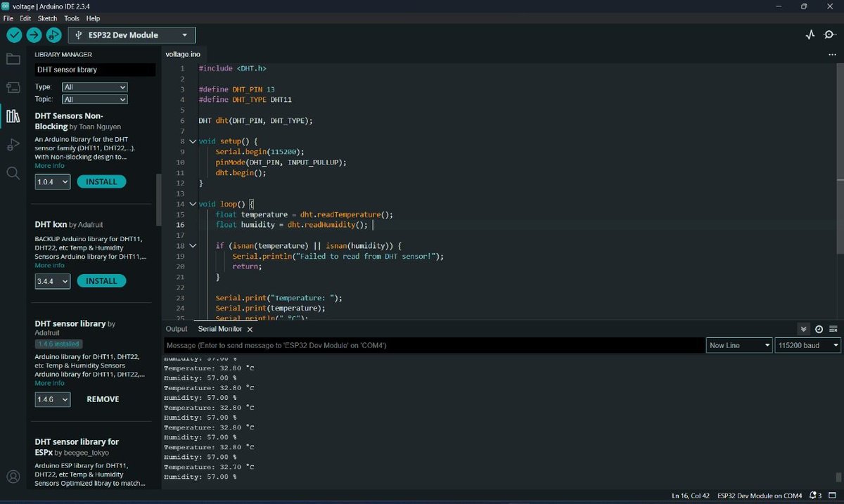The height and width of the screenshot is (504, 844).
Task: Click 'DHT sensor library for ESPx' title
Action: (77, 447)
